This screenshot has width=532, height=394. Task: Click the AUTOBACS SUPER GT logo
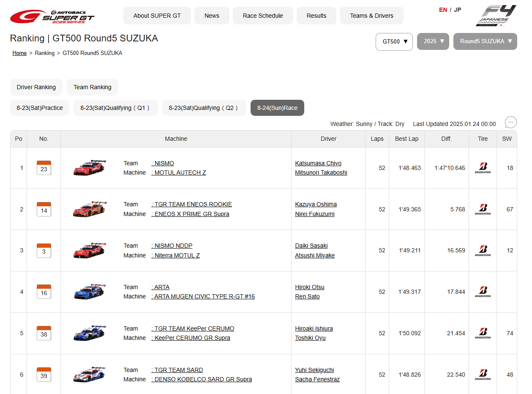click(x=52, y=16)
